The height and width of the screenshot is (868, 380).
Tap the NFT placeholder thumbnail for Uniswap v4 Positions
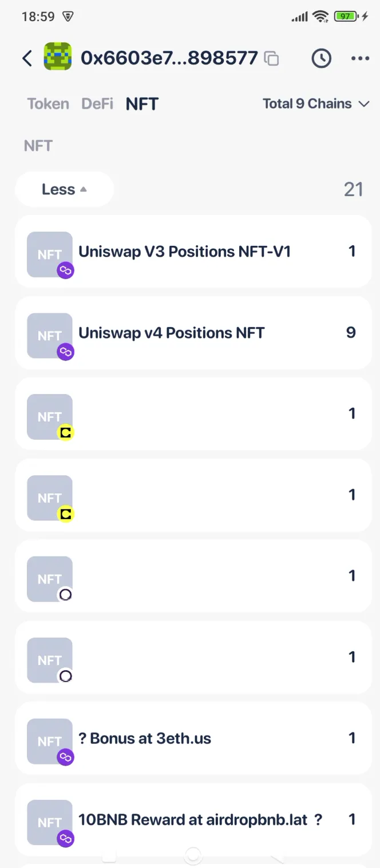pos(49,335)
